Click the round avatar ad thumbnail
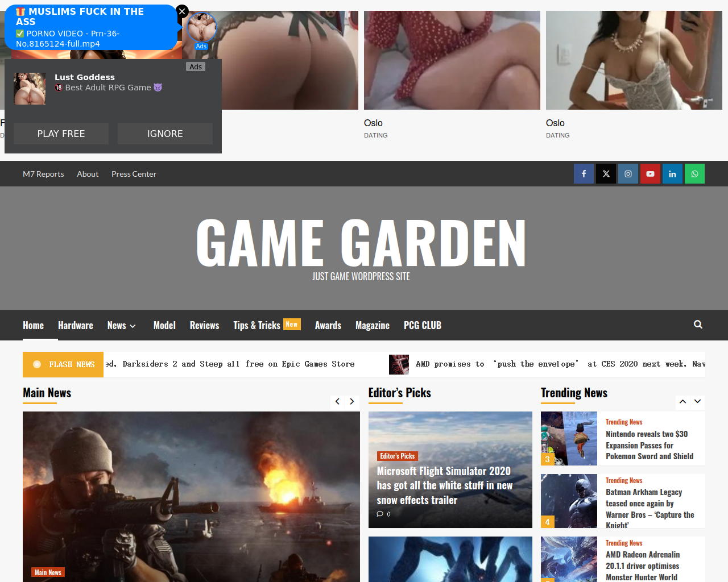This screenshot has height=582, width=728. (x=201, y=28)
